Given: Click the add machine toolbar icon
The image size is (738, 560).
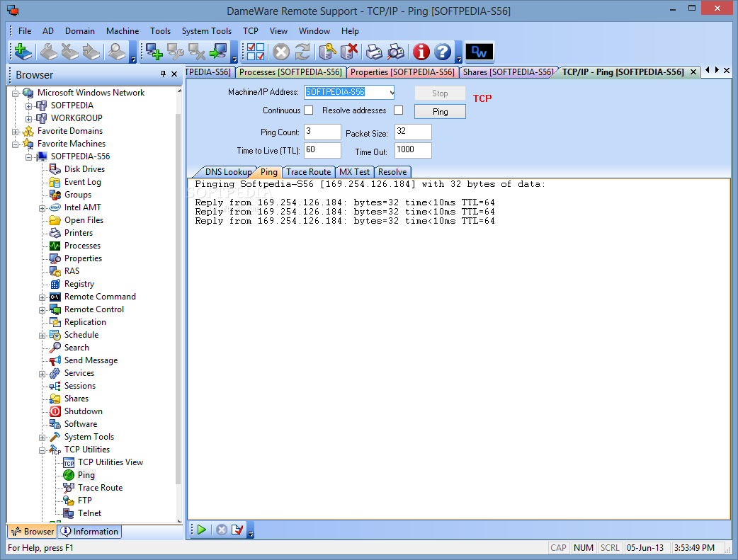Looking at the screenshot, I should pyautogui.click(x=154, y=52).
